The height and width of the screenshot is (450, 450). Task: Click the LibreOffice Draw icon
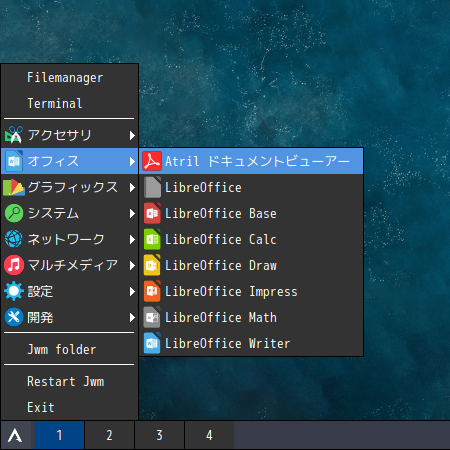tap(152, 265)
